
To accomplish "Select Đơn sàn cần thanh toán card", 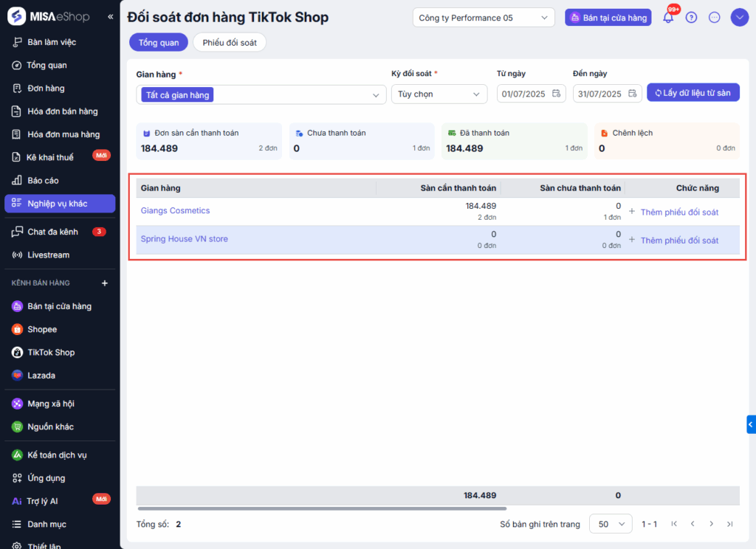I will pos(209,141).
